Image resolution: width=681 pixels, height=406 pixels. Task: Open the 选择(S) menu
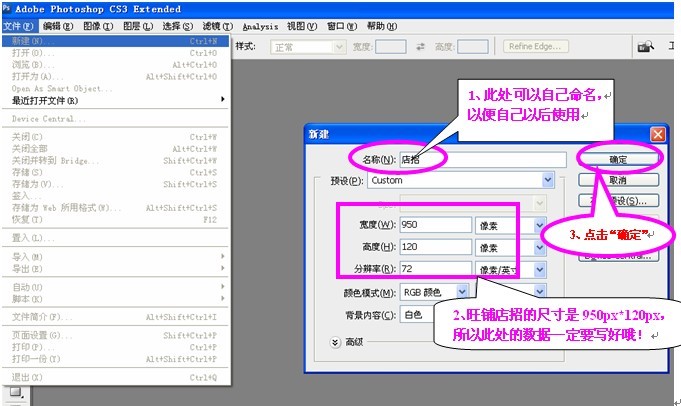tap(178, 26)
